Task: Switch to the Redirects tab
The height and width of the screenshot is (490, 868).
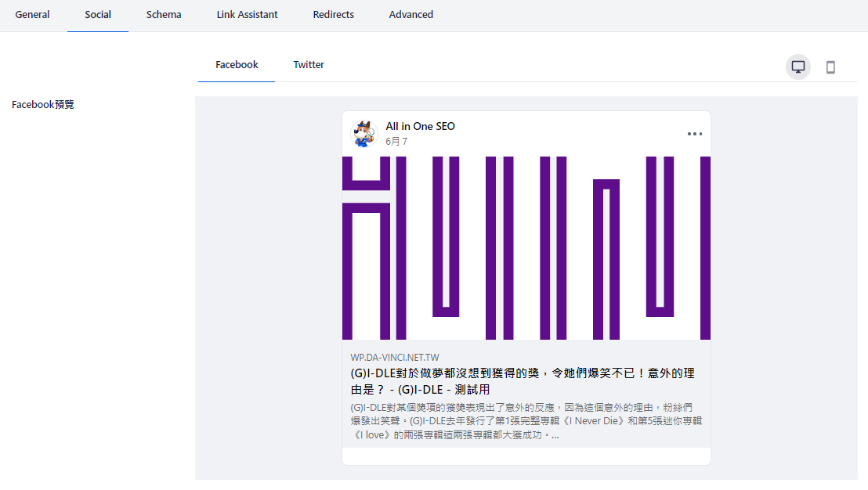Action: tap(333, 15)
